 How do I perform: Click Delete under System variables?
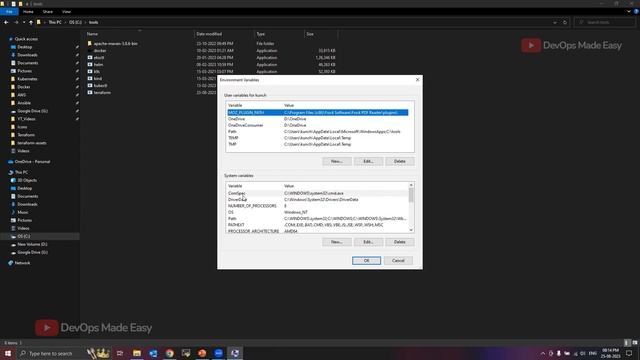pyautogui.click(x=400, y=242)
